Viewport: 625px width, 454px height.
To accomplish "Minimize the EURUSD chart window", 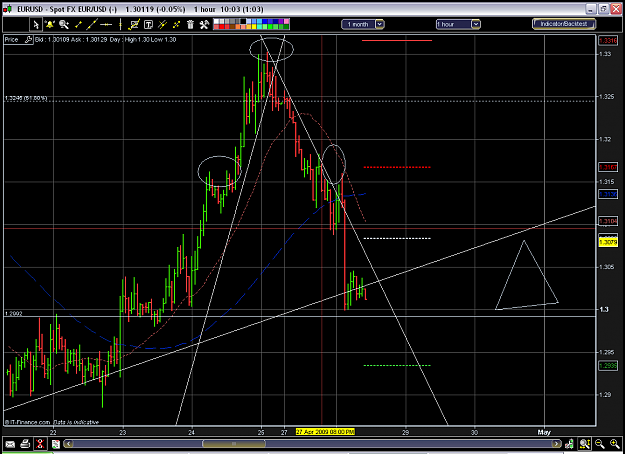I will 592,9.
